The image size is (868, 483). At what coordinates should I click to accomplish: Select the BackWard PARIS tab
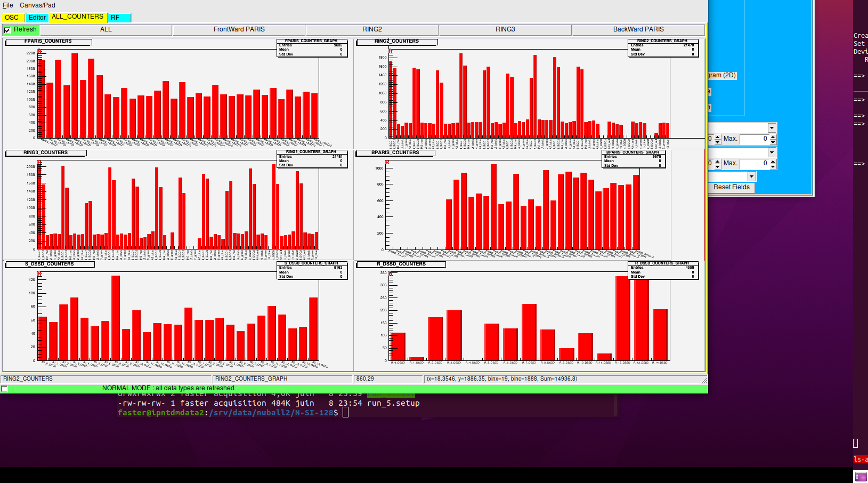638,29
